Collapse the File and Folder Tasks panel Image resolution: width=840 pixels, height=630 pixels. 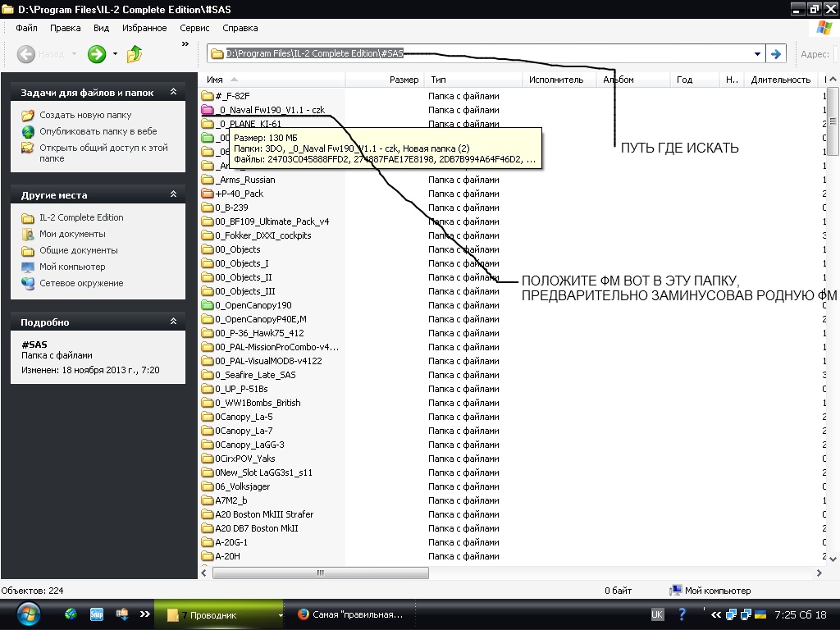pyautogui.click(x=174, y=92)
